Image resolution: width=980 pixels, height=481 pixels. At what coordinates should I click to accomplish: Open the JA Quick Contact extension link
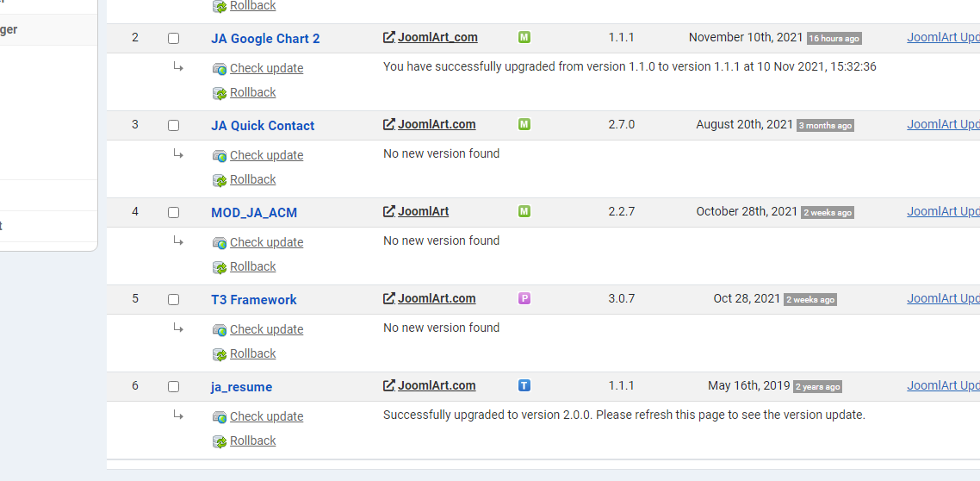point(263,126)
